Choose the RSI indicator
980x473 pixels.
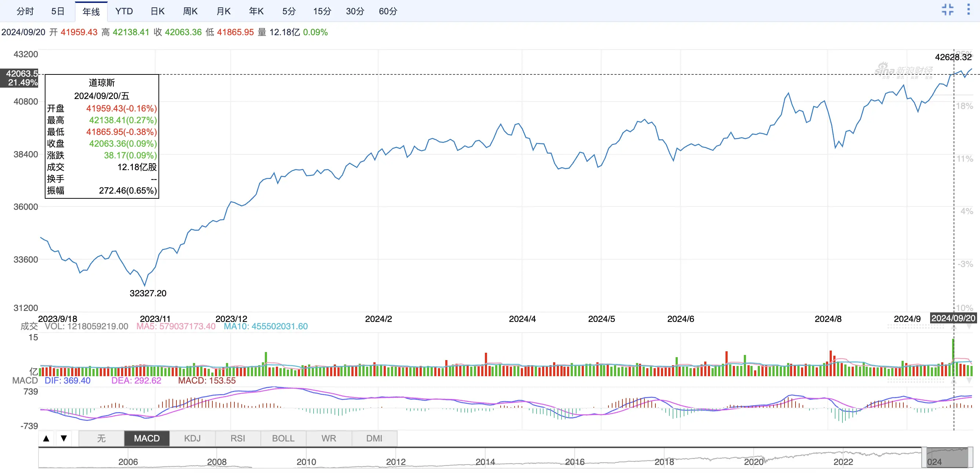tap(238, 439)
